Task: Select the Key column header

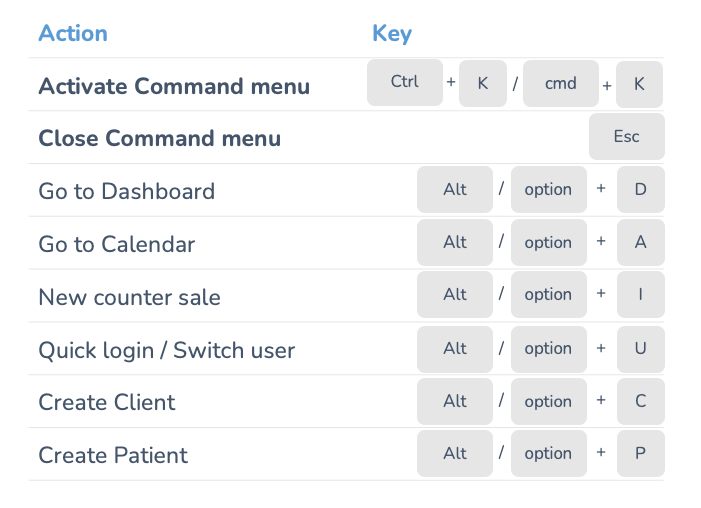Action: (392, 33)
